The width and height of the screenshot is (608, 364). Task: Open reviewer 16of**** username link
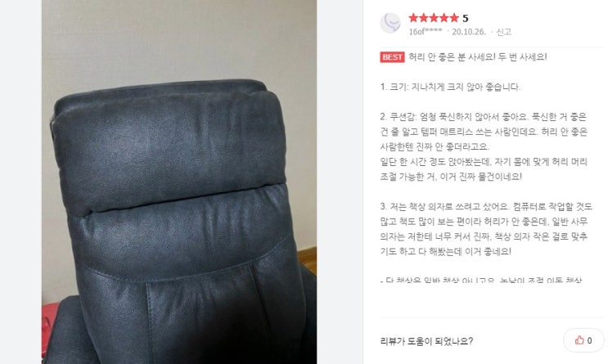pyautogui.click(x=426, y=32)
